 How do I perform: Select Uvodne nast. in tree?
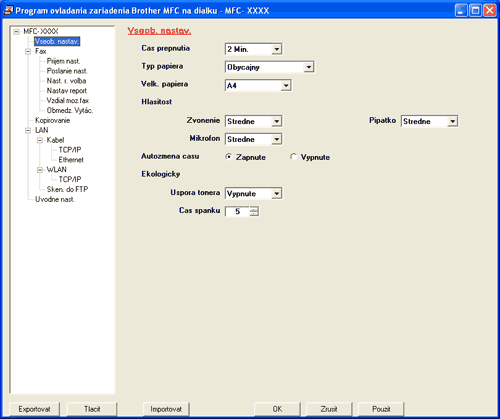click(x=55, y=199)
